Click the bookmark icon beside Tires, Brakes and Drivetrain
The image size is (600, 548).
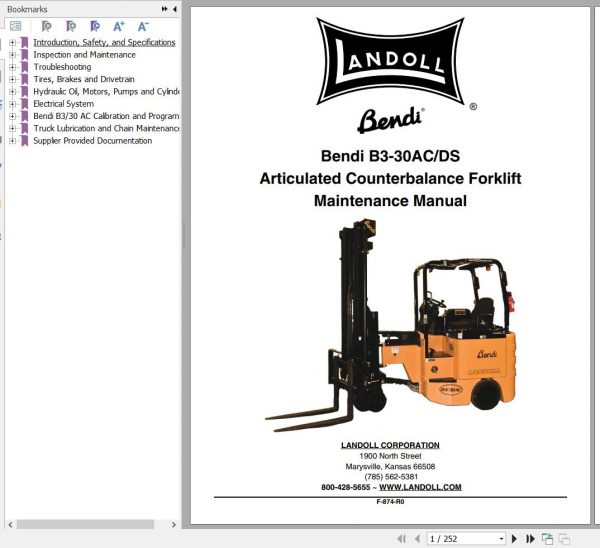(x=24, y=79)
